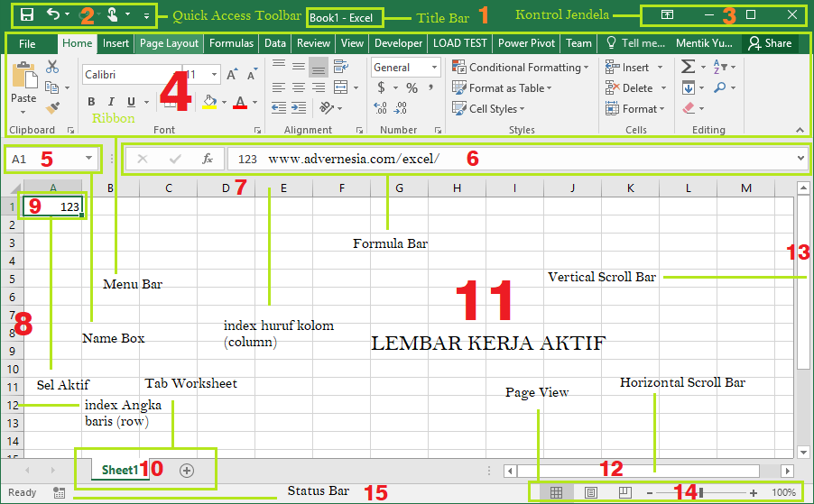814x504 pixels.
Task: Click the Clear eraser icon in Editing
Action: [689, 108]
